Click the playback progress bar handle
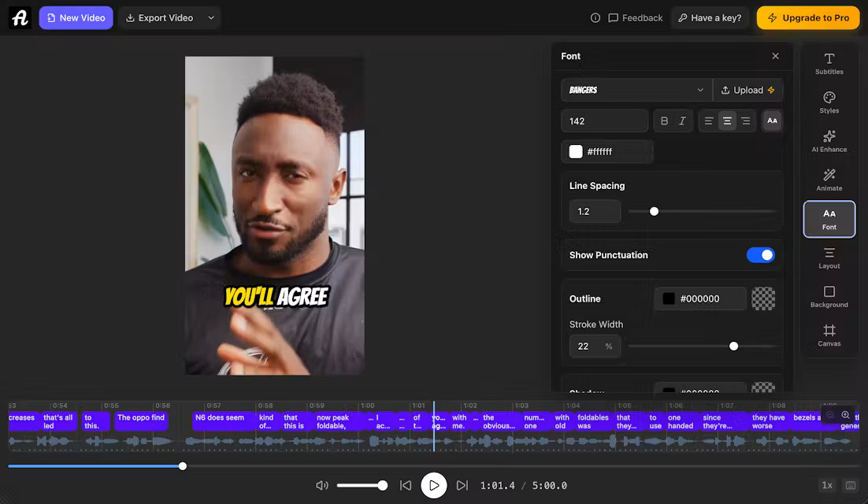Viewport: 868px width, 504px height. tap(183, 466)
